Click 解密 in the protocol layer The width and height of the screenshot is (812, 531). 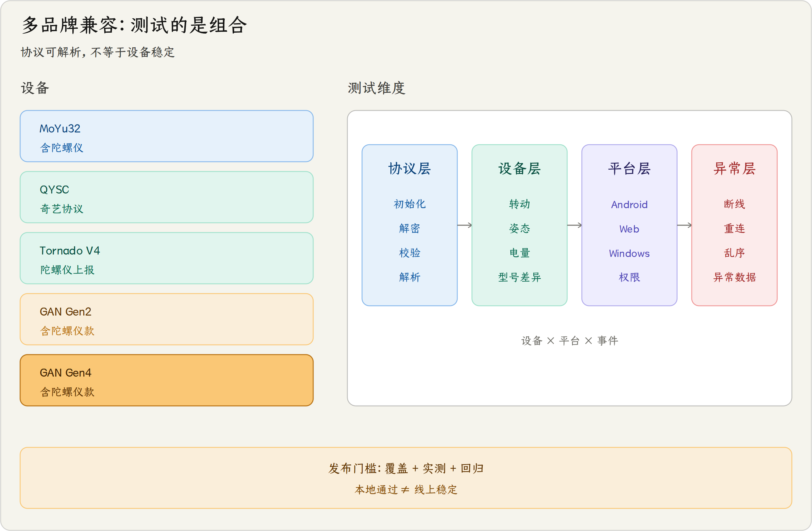pos(409,228)
